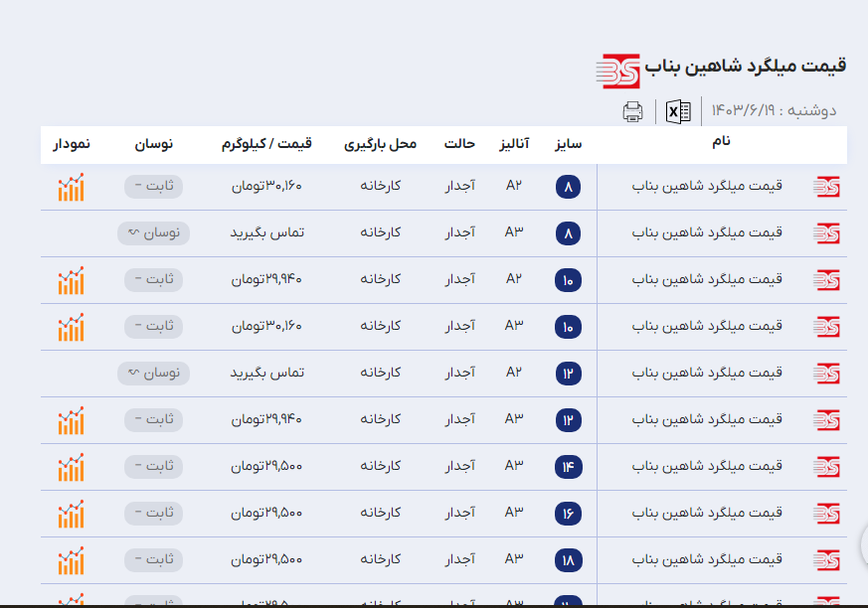Select the size 16 badge in the table
The width and height of the screenshot is (868, 608).
pos(568,513)
